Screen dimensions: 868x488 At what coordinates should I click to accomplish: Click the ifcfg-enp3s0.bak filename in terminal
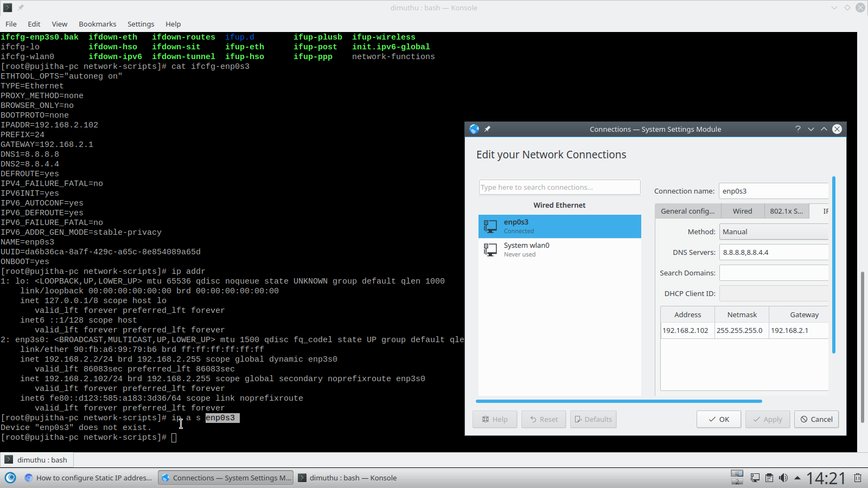pos(40,37)
